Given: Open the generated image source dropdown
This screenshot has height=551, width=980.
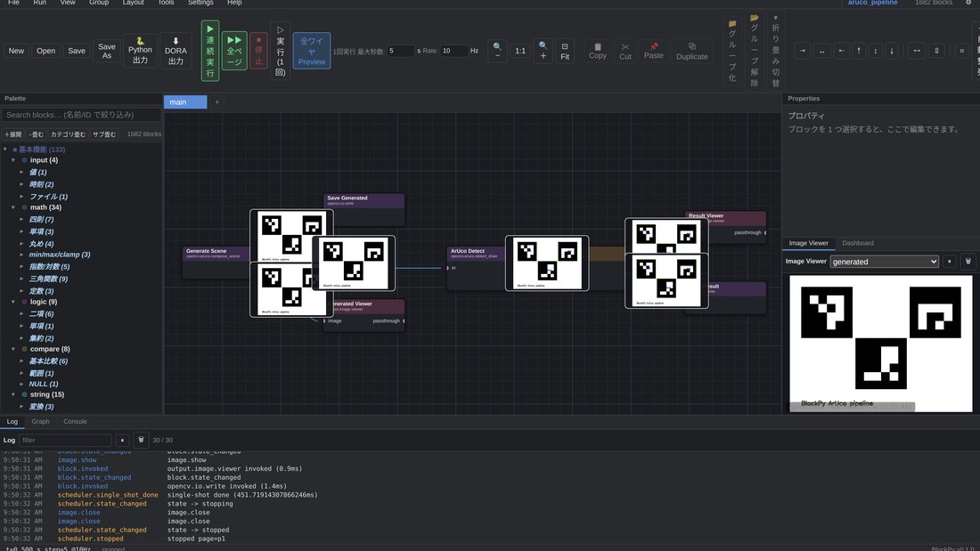Looking at the screenshot, I should coord(885,262).
